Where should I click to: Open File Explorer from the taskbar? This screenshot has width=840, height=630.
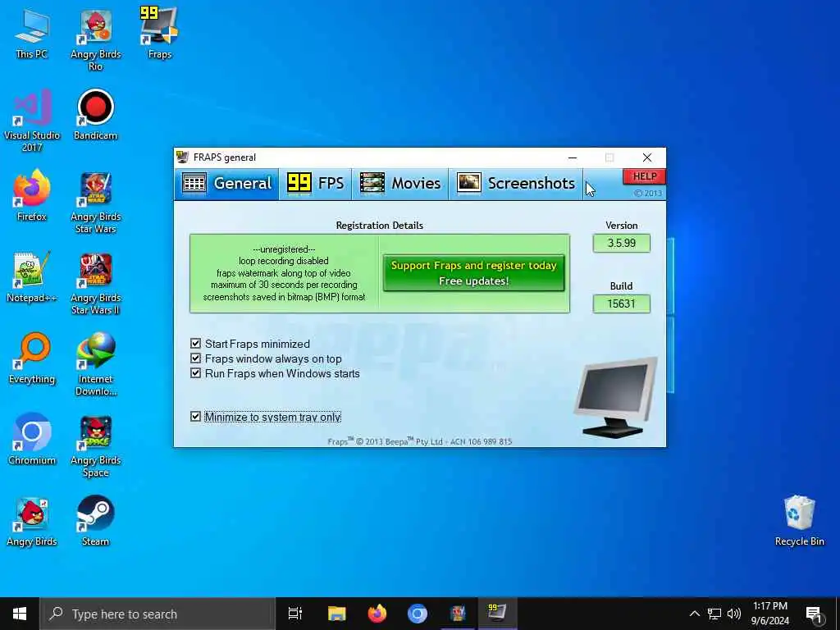[x=336, y=614]
